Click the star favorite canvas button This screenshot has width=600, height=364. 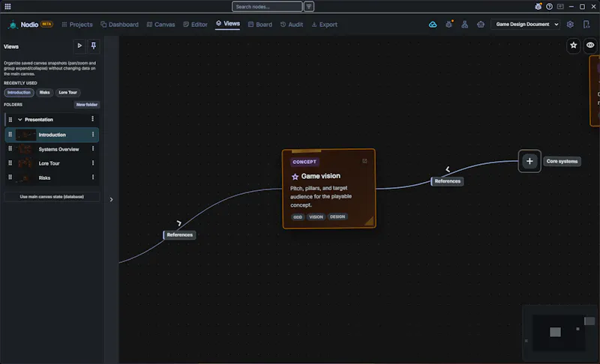[573, 46]
